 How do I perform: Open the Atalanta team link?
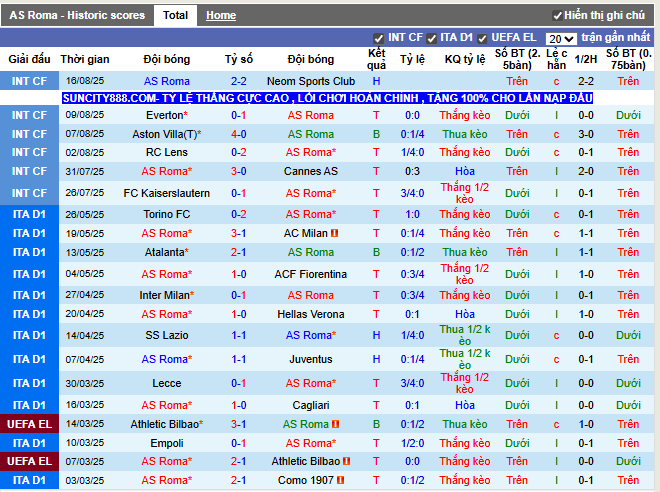click(165, 252)
